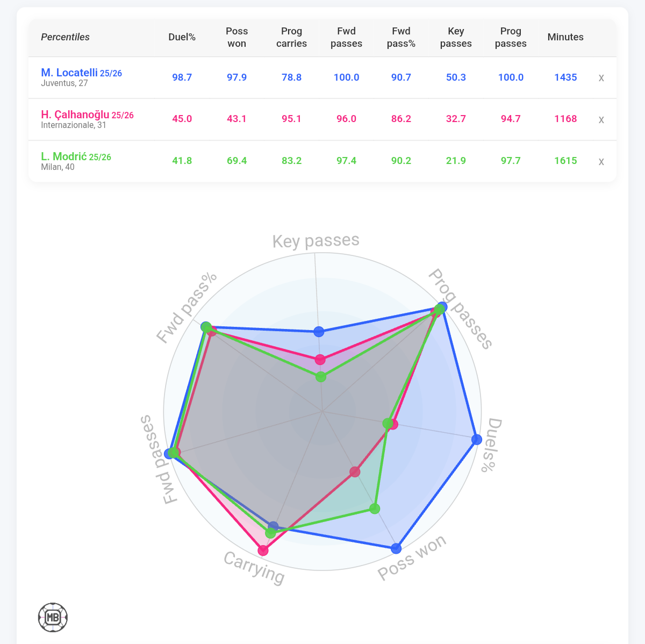This screenshot has height=644, width=645.
Task: Remove L. Modrić row with x
Action: click(601, 161)
